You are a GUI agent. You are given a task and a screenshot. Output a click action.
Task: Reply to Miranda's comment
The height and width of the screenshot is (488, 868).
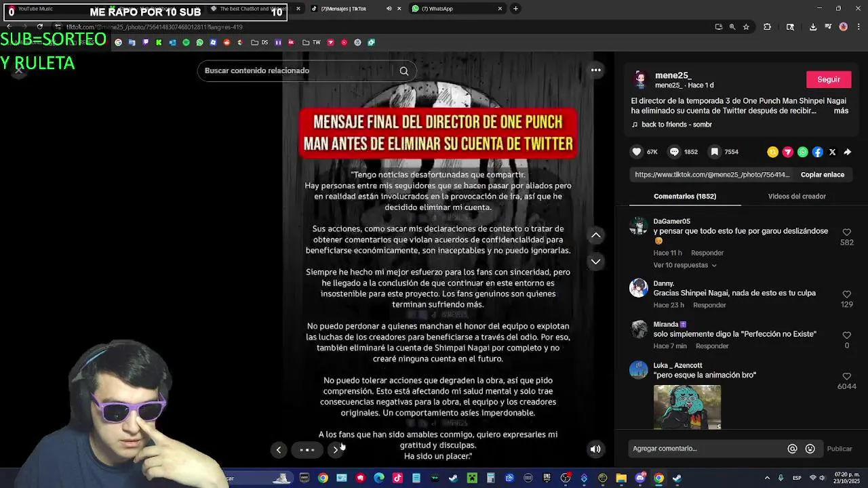click(x=712, y=346)
